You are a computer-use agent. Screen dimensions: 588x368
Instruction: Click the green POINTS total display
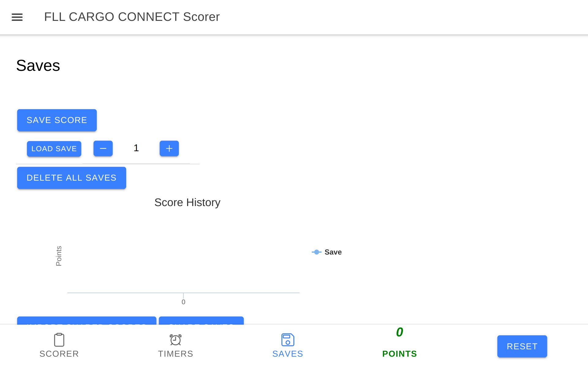[399, 332]
